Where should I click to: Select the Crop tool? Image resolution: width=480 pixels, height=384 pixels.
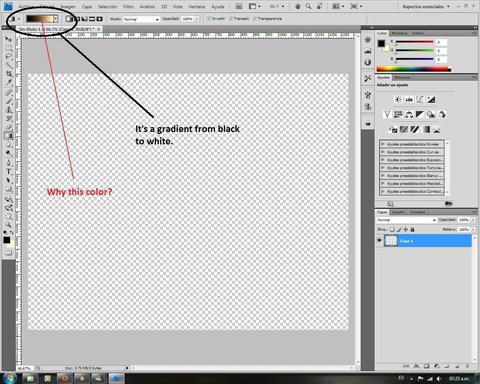point(8,74)
